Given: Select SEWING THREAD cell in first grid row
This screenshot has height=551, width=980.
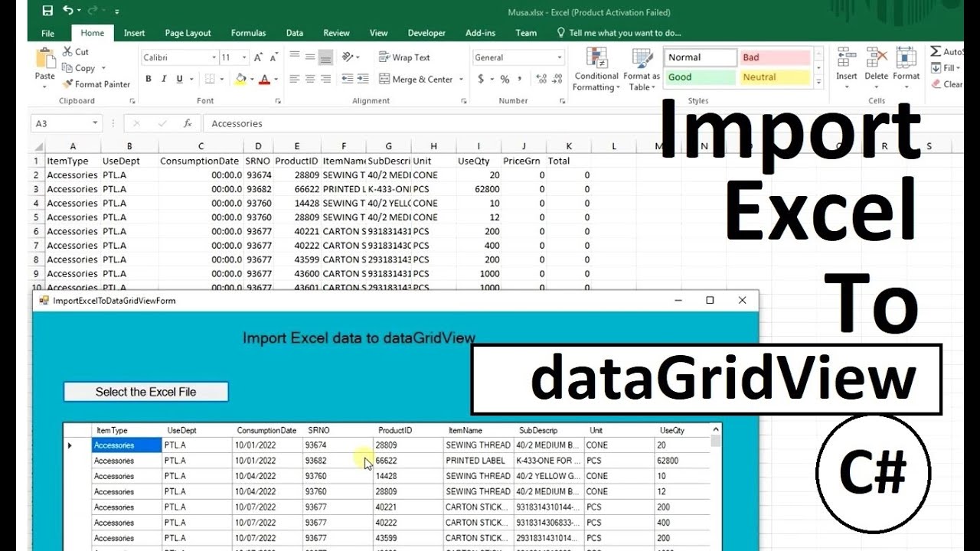Looking at the screenshot, I should [478, 445].
